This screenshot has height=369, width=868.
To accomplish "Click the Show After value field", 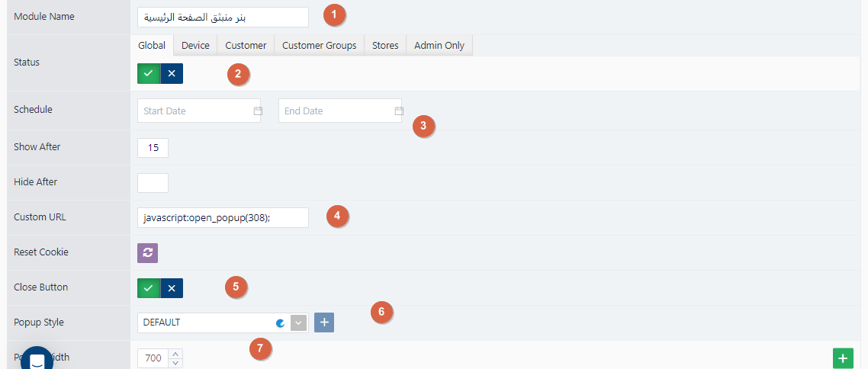I will click(x=153, y=148).
